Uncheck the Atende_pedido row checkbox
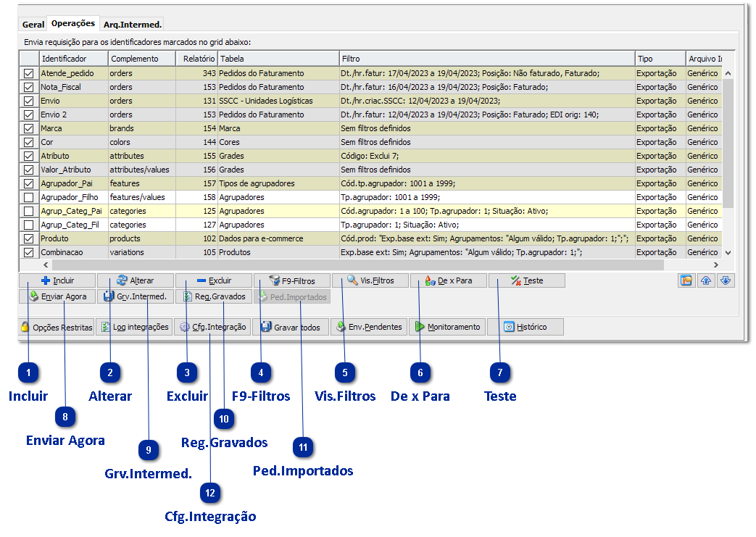 (29, 73)
